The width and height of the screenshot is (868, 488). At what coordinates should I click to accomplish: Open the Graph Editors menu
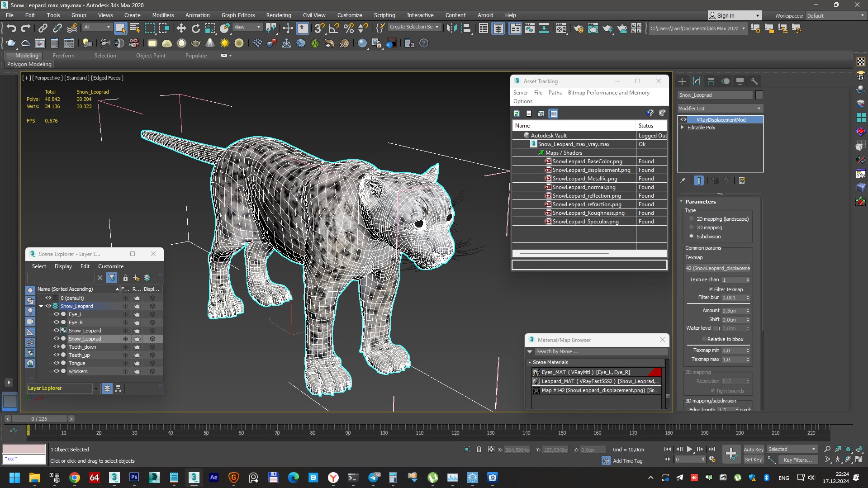(x=238, y=15)
